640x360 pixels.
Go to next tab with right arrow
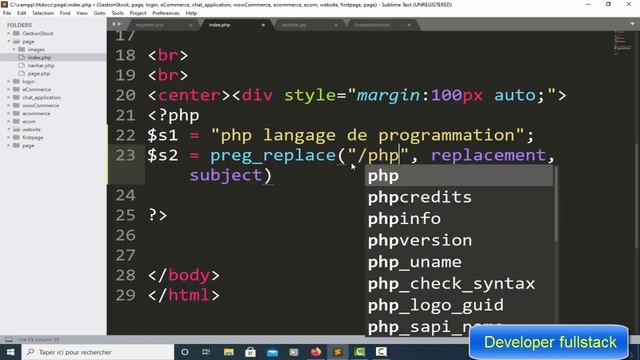coord(119,24)
